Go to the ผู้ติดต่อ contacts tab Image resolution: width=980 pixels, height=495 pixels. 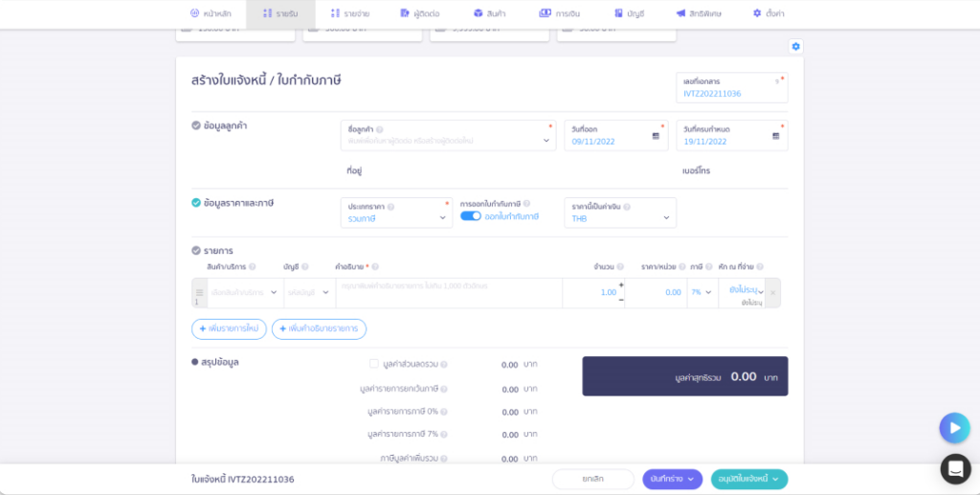420,13
